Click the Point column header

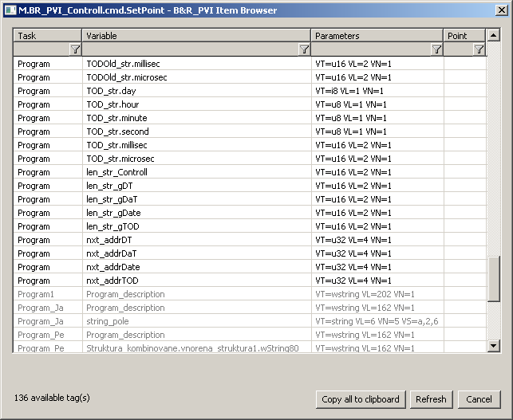[x=464, y=36]
